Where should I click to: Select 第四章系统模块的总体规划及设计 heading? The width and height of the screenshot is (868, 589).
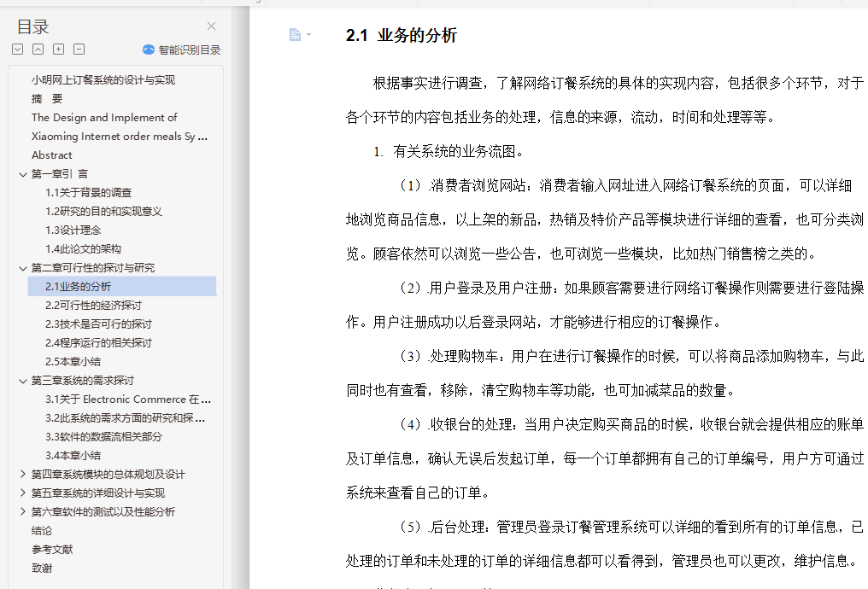pos(108,475)
